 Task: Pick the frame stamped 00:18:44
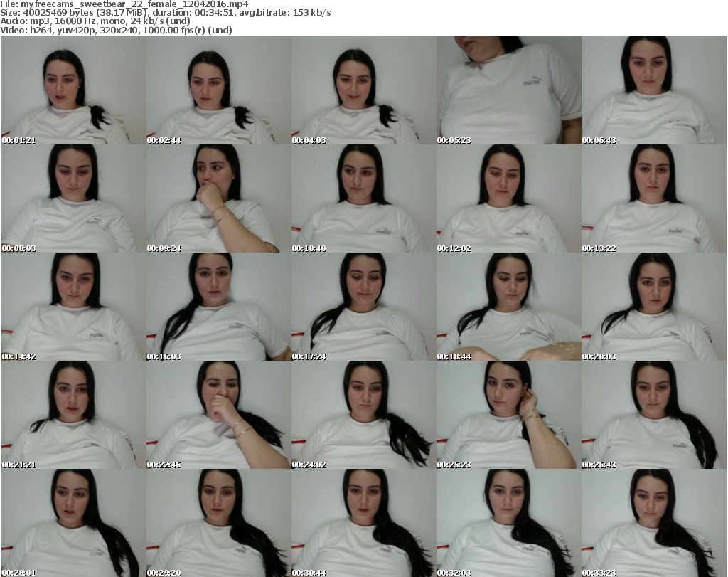[x=509, y=307]
